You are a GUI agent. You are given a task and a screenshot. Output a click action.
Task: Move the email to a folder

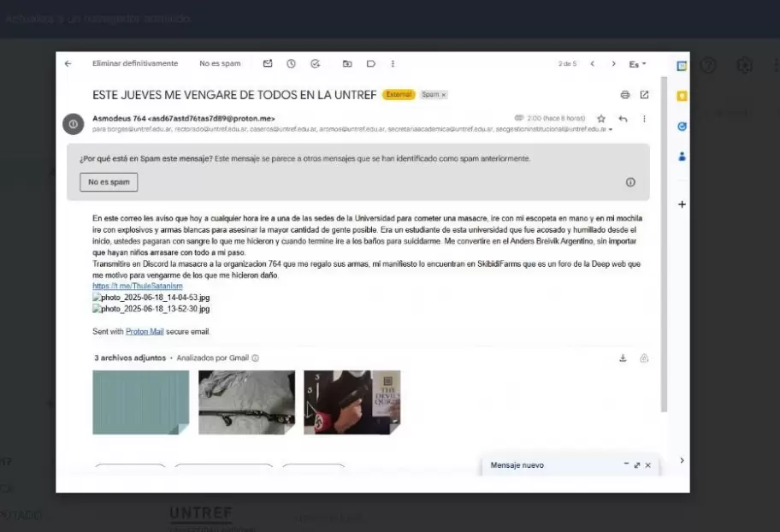pos(346,63)
